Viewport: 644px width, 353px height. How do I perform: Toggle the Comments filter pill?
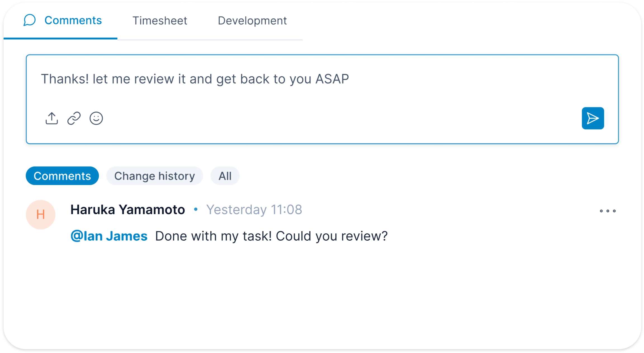(62, 176)
